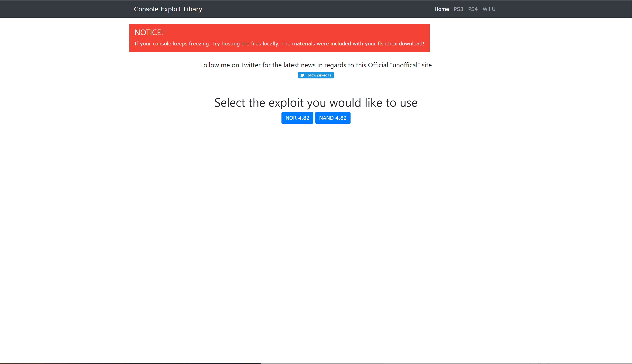This screenshot has height=364, width=632.
Task: Click the Follow me on Twitter sentence
Action: coord(316,65)
